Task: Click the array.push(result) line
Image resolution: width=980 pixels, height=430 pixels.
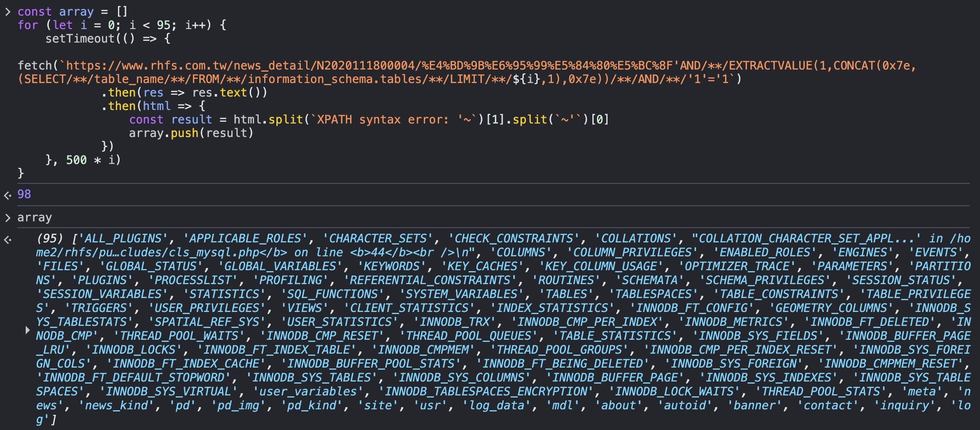Action: 191,133
